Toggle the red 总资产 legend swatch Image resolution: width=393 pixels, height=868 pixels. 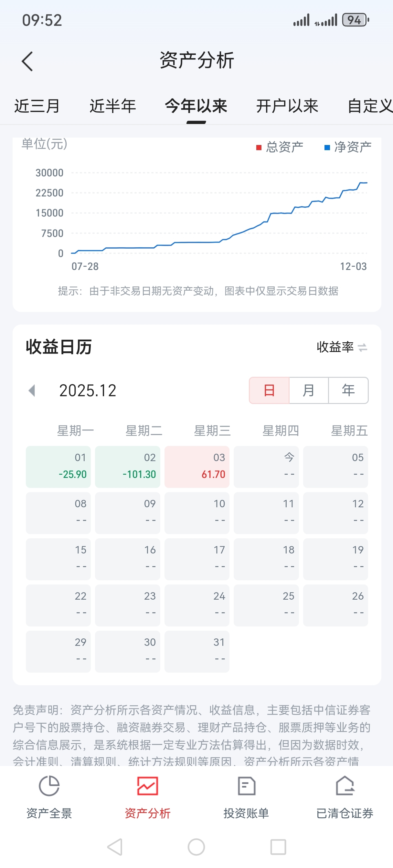[259, 148]
